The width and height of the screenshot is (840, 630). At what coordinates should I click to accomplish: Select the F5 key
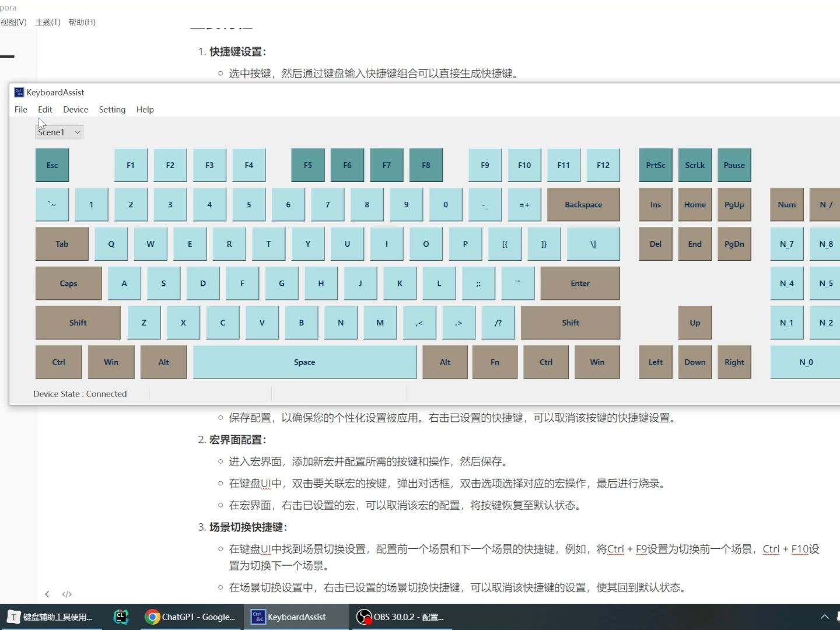[308, 165]
